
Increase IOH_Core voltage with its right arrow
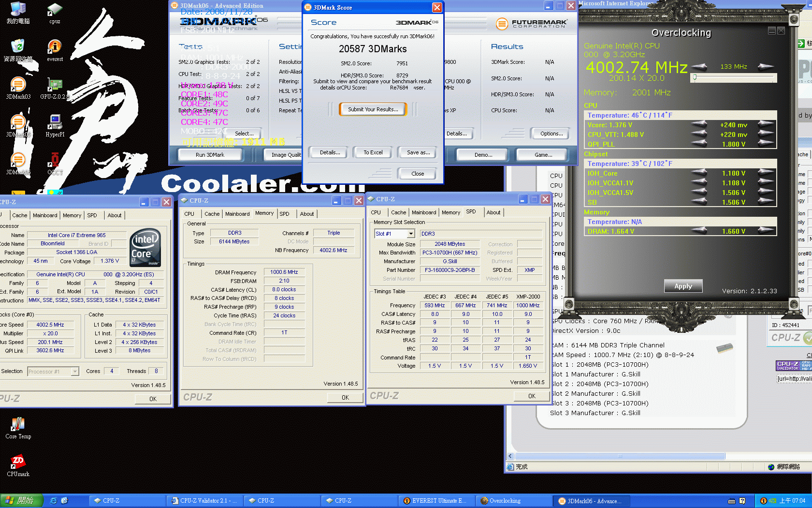click(x=766, y=173)
